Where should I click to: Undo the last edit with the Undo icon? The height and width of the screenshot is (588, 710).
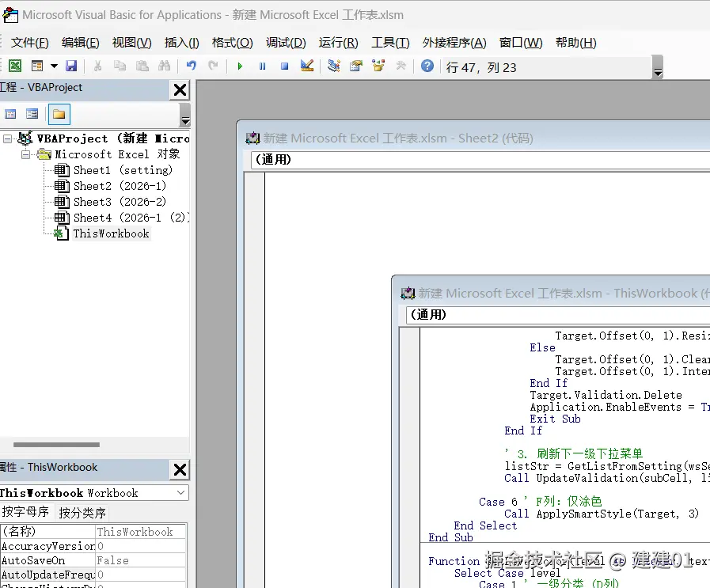[190, 66]
